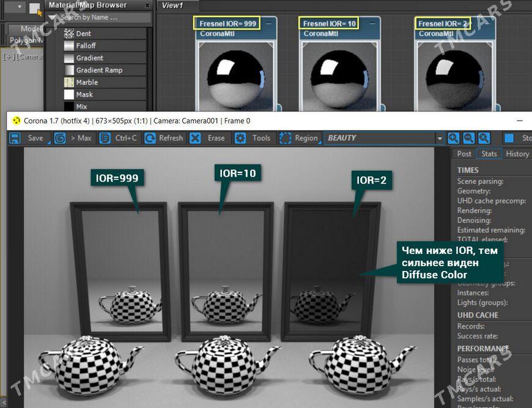The height and width of the screenshot is (408, 532).
Task: Switch to the History tab
Action: (x=517, y=154)
